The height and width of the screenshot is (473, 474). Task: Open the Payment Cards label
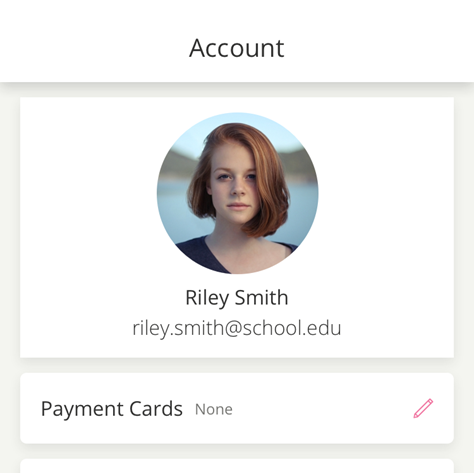tap(112, 409)
